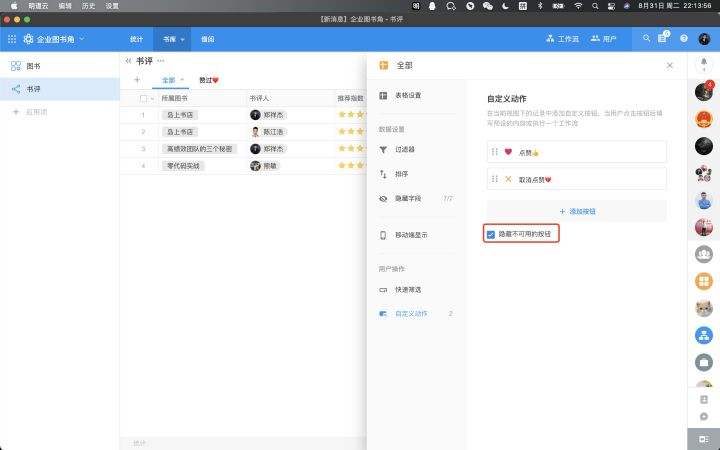
Task: Open the help question mark icon
Action: [x=684, y=39]
